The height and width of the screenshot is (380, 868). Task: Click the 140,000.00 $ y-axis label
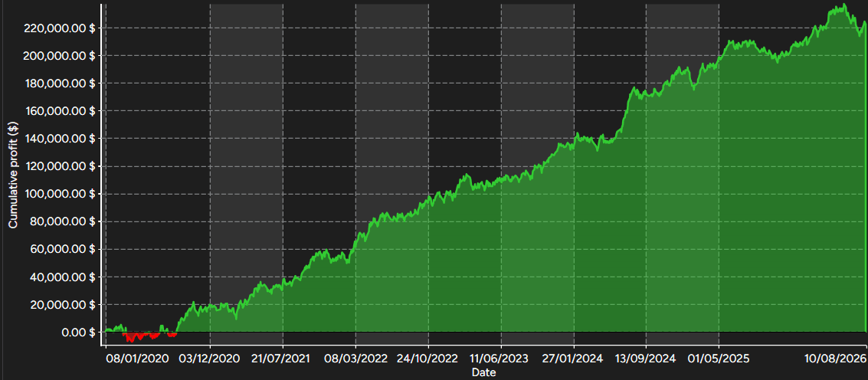click(59, 139)
